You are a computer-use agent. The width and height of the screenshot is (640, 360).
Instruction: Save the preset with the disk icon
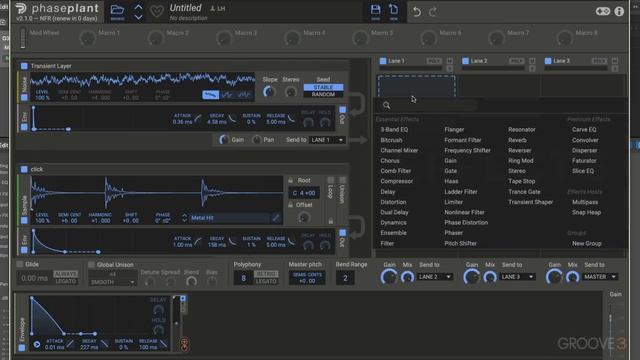coord(375,10)
